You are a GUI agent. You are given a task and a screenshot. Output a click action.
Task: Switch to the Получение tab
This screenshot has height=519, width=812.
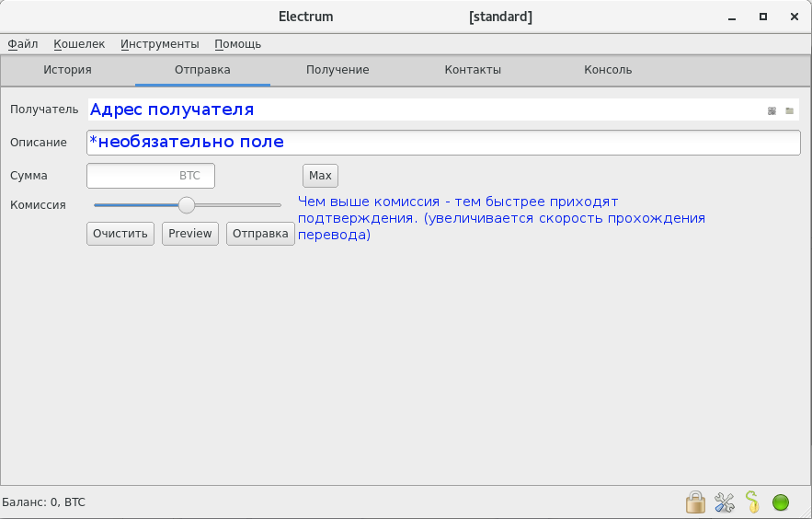click(x=337, y=70)
